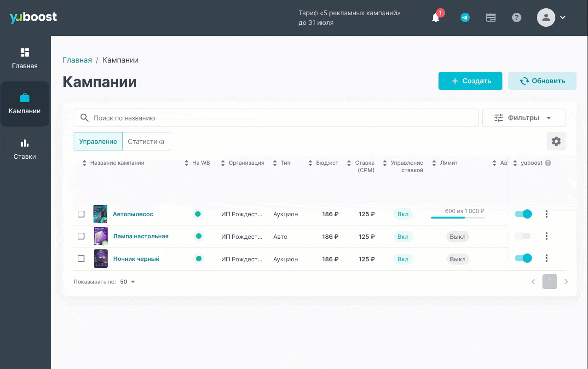The height and width of the screenshot is (369, 588).
Task: Sort by Управление ставкой column
Action: (x=385, y=163)
